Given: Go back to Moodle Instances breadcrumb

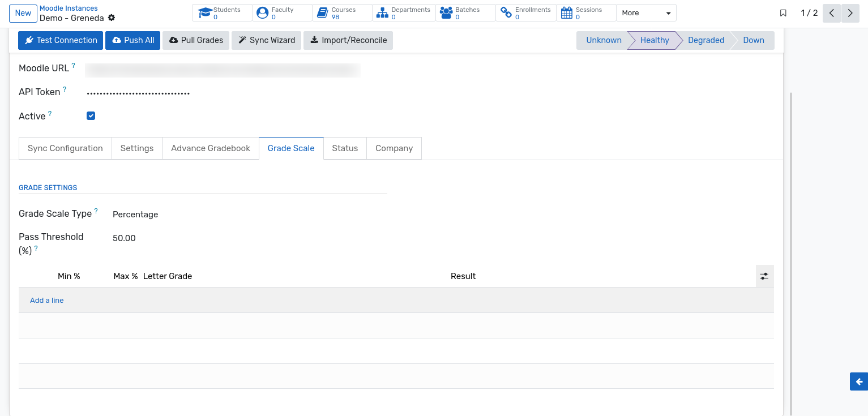Looking at the screenshot, I should 69,8.
